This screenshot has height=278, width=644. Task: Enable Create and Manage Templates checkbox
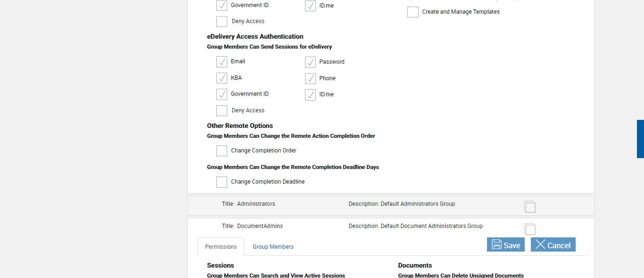pos(413,12)
